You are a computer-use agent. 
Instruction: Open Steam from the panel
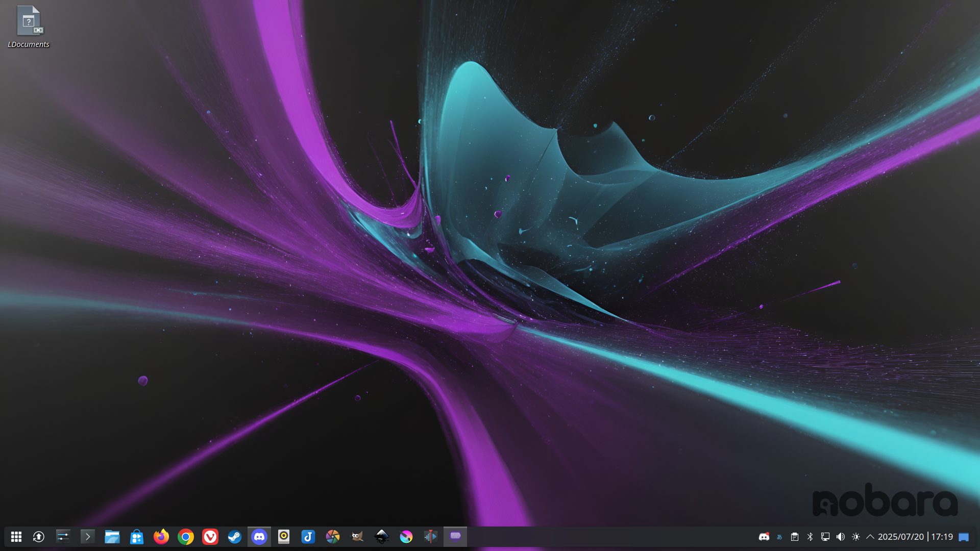235,537
